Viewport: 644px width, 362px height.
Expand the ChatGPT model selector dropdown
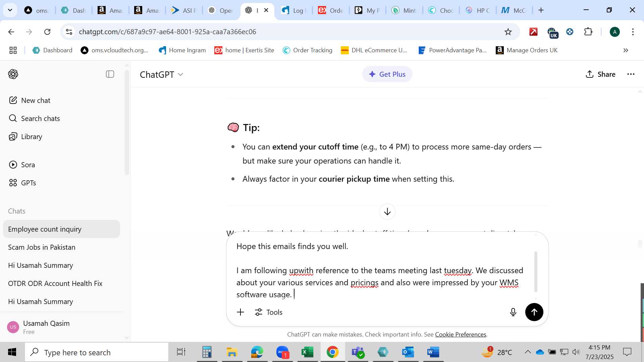[162, 74]
